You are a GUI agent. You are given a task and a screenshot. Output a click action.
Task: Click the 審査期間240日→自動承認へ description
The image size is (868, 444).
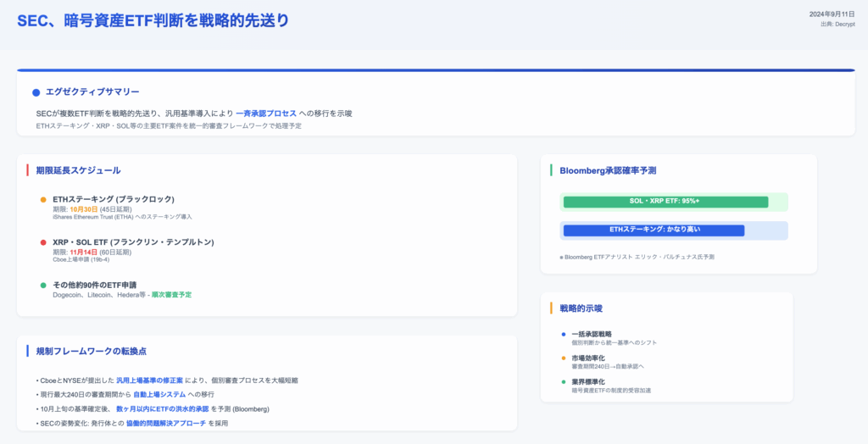point(608,367)
